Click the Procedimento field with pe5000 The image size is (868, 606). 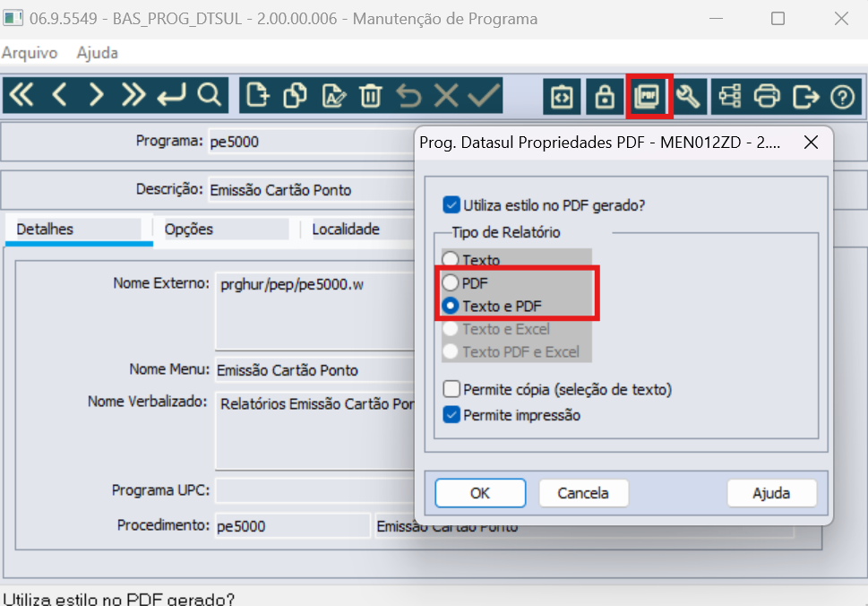[292, 525]
